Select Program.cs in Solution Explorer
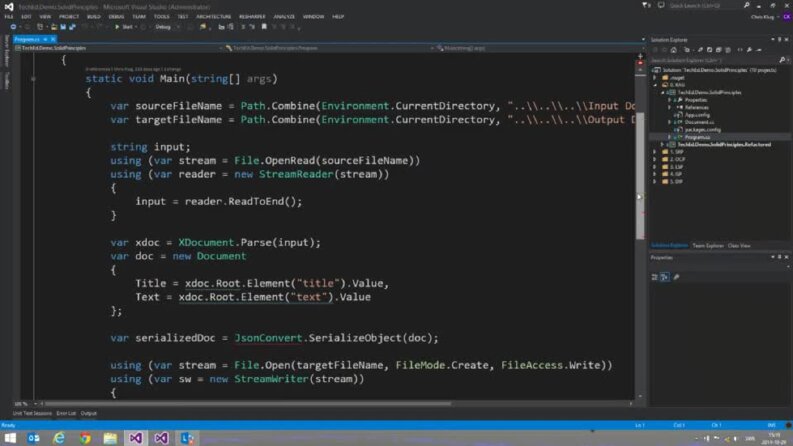The width and height of the screenshot is (793, 446). tap(697, 137)
